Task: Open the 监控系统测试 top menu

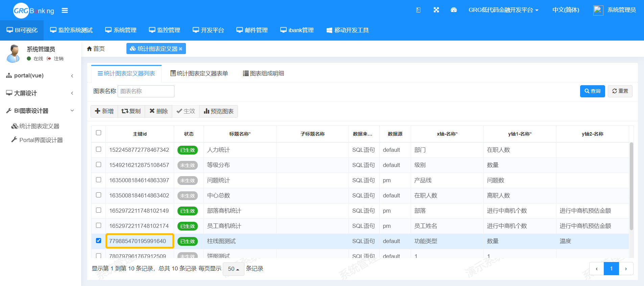Action: pyautogui.click(x=71, y=30)
